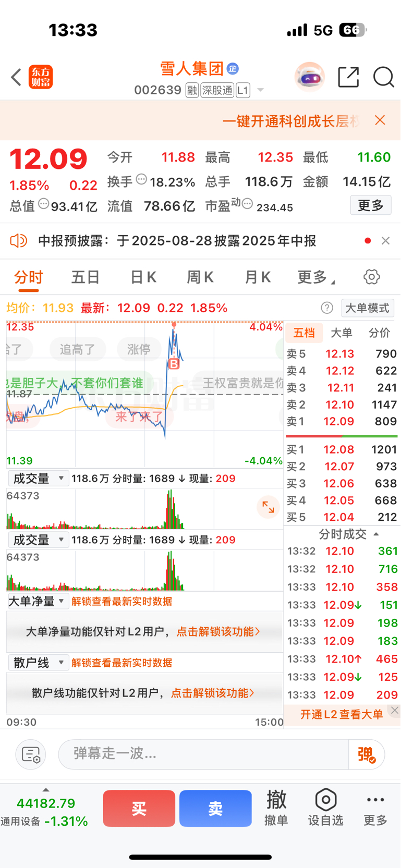Tap the blue 卖 sell button

click(x=215, y=809)
